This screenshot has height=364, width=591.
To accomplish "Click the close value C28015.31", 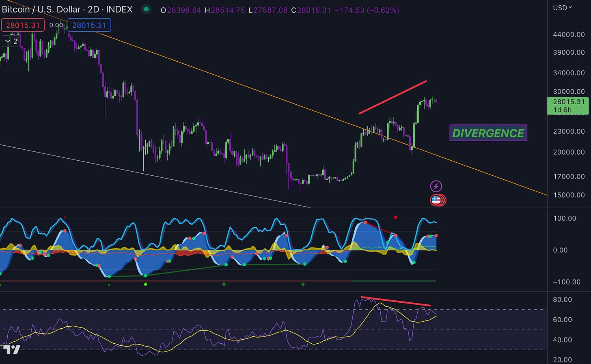I will point(311,10).
